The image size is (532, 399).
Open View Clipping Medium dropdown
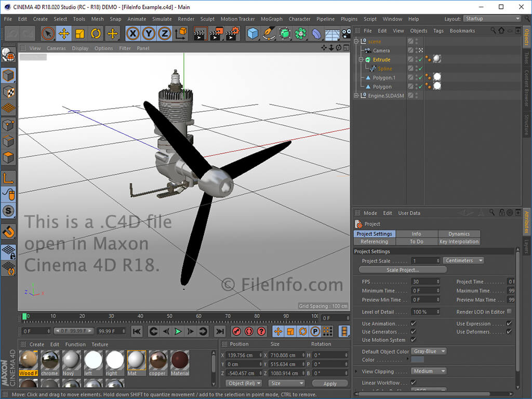click(x=429, y=371)
